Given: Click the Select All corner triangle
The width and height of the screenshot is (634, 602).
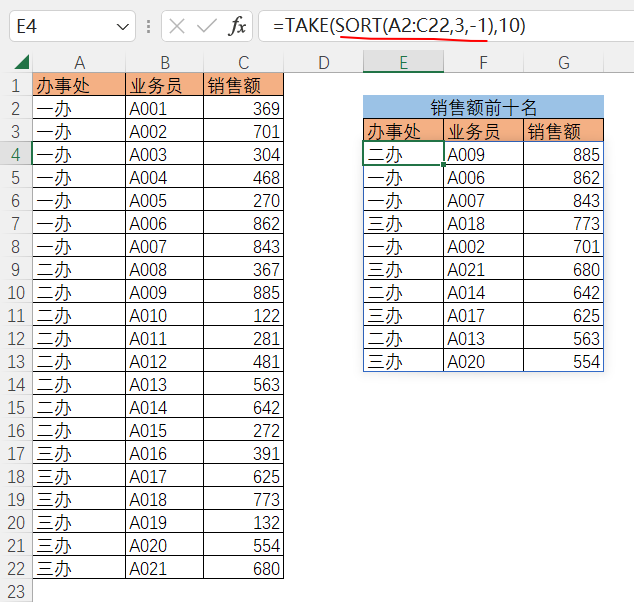Looking at the screenshot, I should (x=16, y=63).
